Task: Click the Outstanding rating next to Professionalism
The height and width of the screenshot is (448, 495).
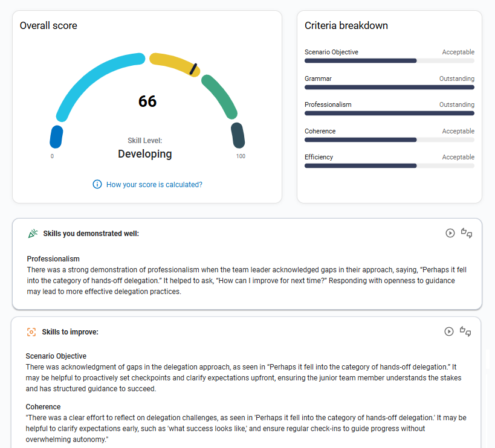Action: point(456,105)
